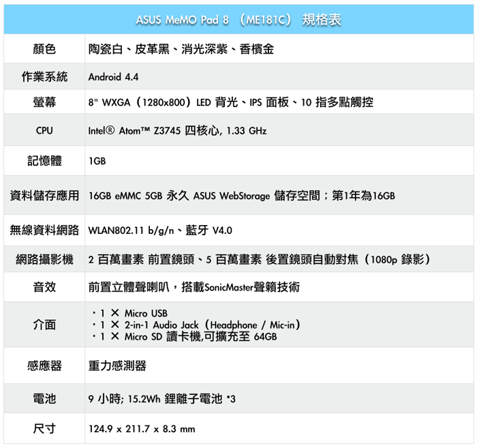Screen dimensions: 477x448
Task: Select the 作業系統 label cell
Action: (x=44, y=76)
